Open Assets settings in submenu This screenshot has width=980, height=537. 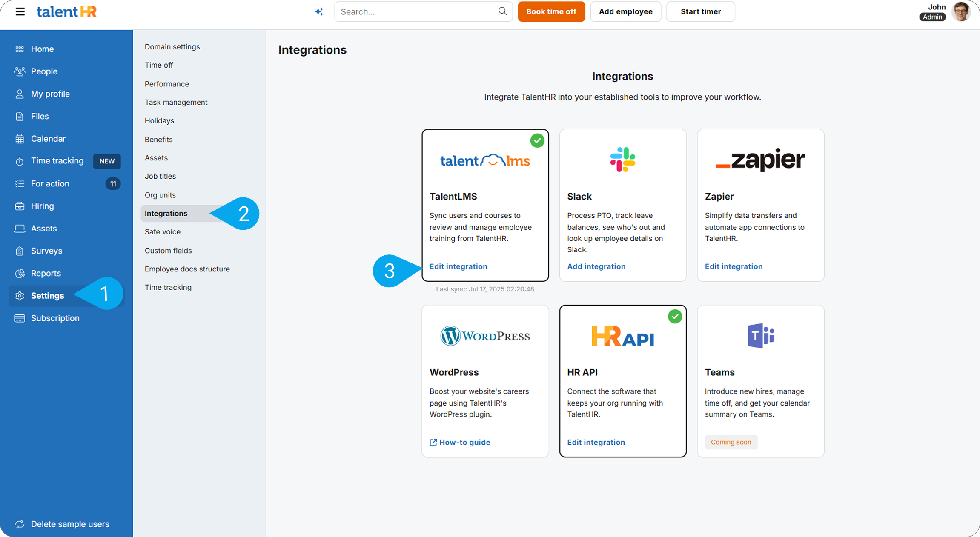coord(156,158)
